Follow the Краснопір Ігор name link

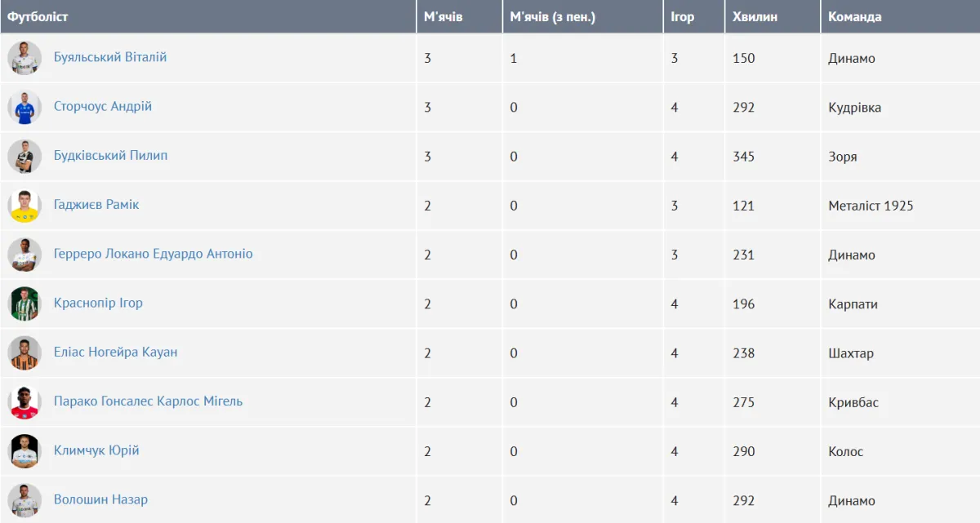point(98,303)
